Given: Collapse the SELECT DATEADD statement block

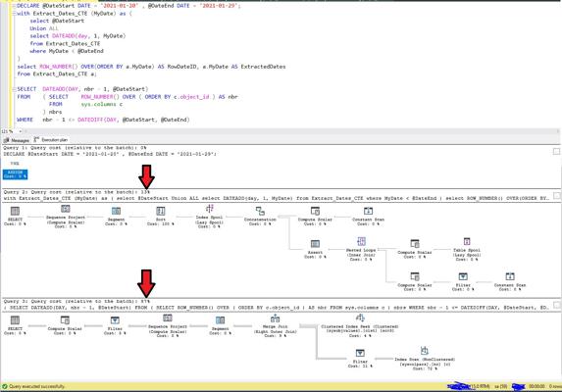Looking at the screenshot, I should click(14, 89).
